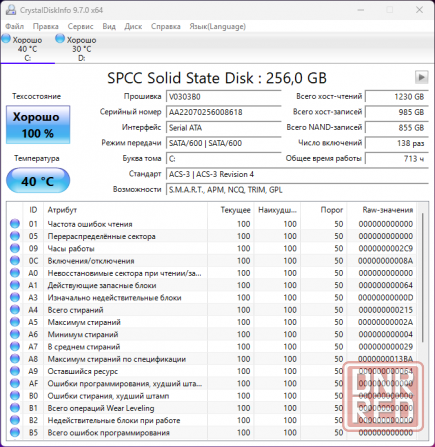Open the Вид menu
This screenshot has height=447, width=435.
(x=109, y=26)
